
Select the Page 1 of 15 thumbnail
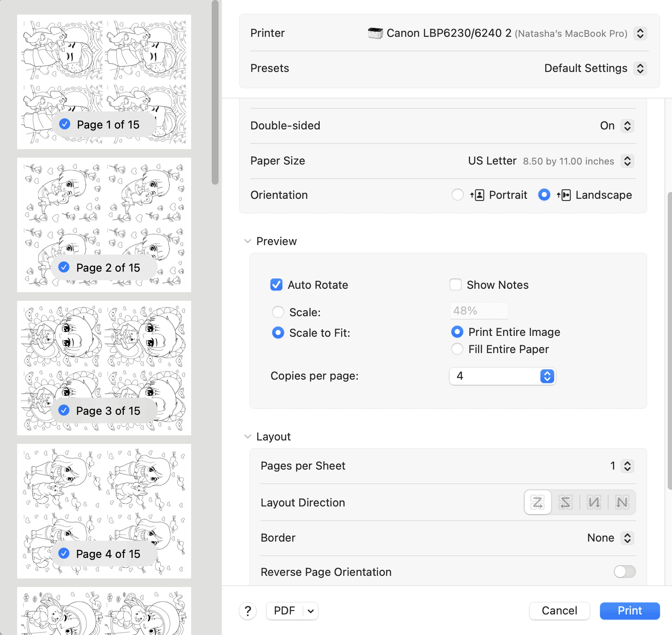point(104,82)
